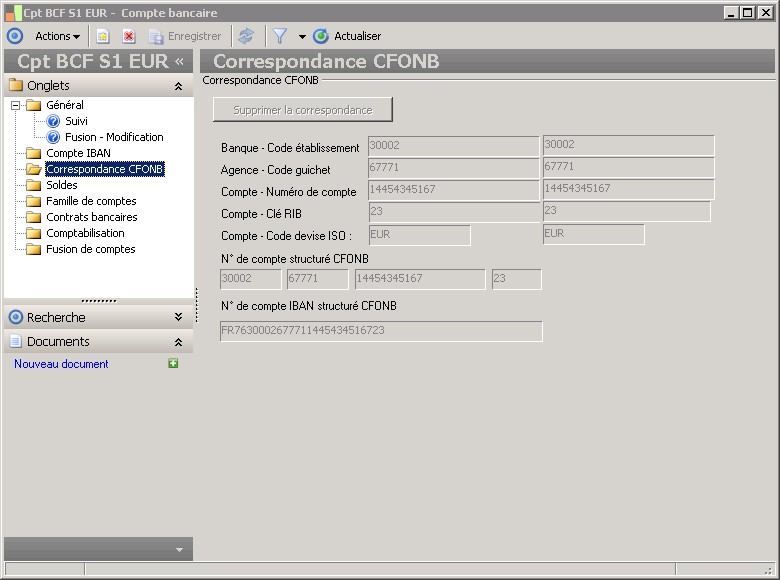Screen dimensions: 780x580
Task: Click the green Actualiser refresh icon
Action: 321,36
